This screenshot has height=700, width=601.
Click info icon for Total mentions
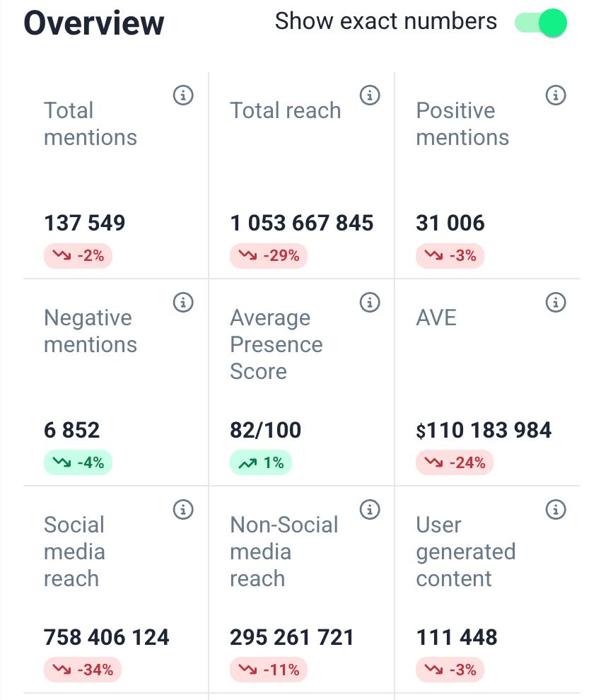[x=183, y=95]
